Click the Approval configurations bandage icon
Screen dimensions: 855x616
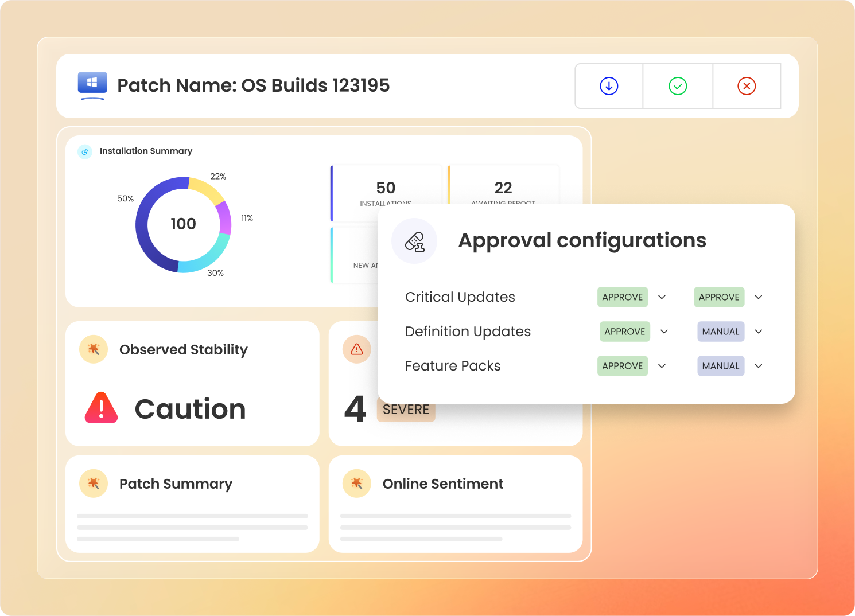(x=414, y=241)
